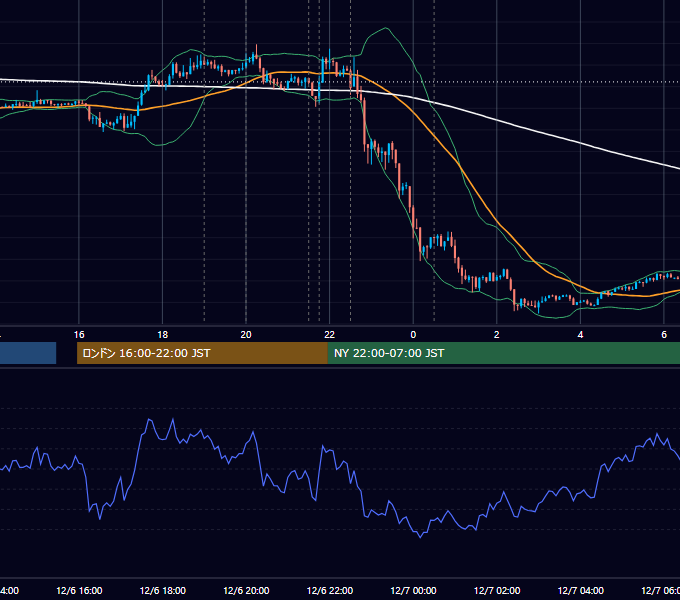Click the 12/6 16:00 time label
The height and width of the screenshot is (600, 680).
click(x=79, y=590)
